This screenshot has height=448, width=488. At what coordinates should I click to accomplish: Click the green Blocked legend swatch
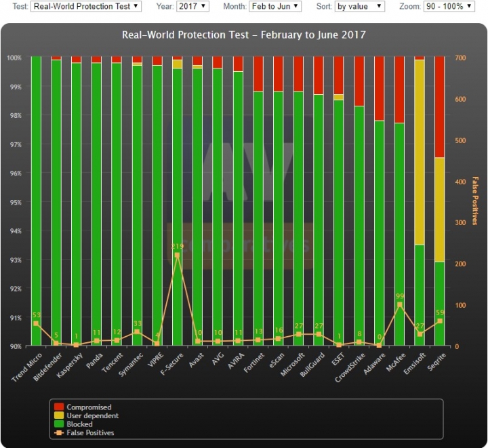click(59, 424)
